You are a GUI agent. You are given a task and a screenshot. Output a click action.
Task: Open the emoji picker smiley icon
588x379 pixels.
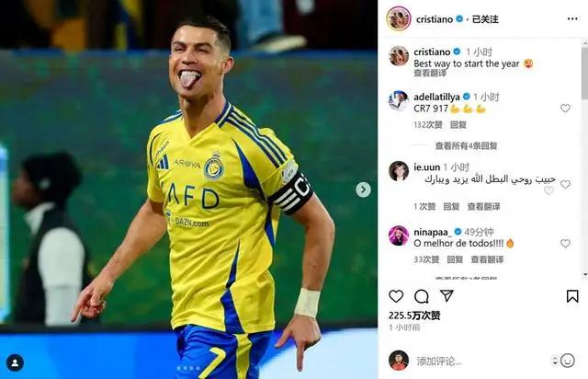[568, 361]
